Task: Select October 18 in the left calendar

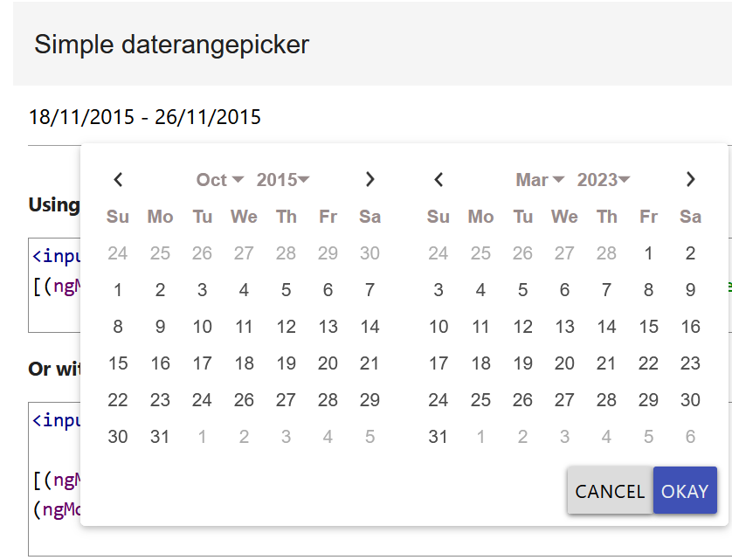Action: (244, 363)
